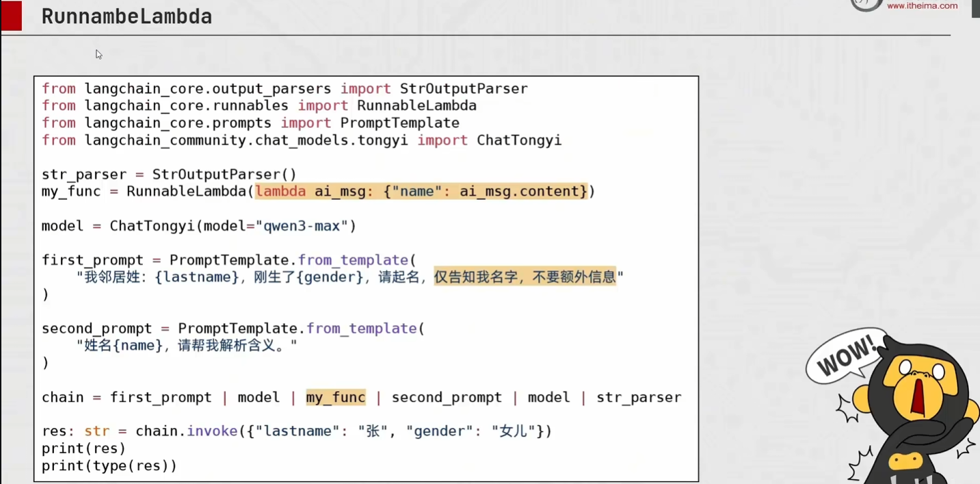Viewport: 980px width, 484px height.
Task: Click the highlighted 仅告知我名字，不要额外信息 text
Action: [x=525, y=277]
